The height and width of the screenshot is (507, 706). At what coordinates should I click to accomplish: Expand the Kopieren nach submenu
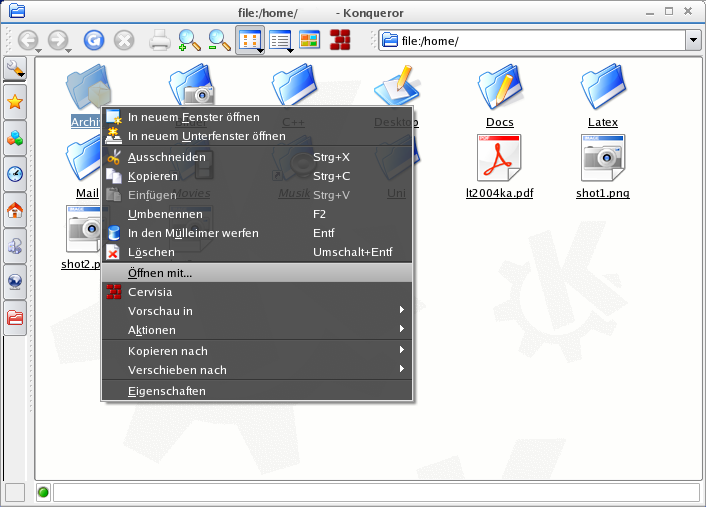pos(257,351)
